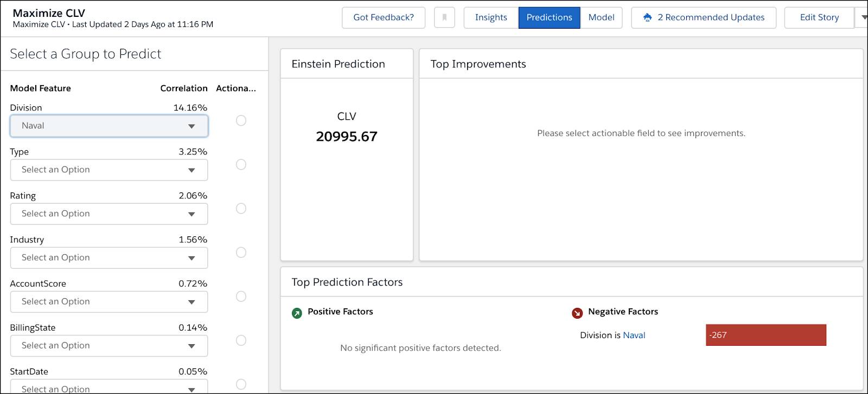868x394 pixels.
Task: Click the 'Please select actionable field' message
Action: 641,133
